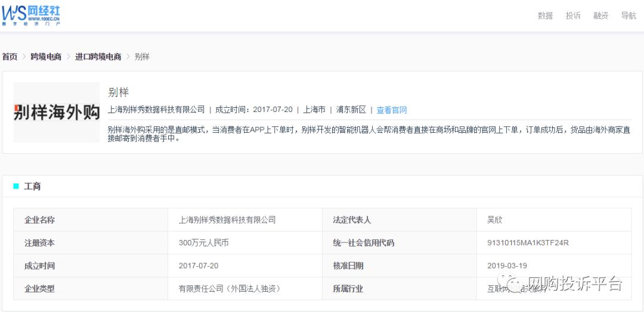Select the 2017-07-20 table value
Viewport: 644px width, 312px height.
click(199, 266)
